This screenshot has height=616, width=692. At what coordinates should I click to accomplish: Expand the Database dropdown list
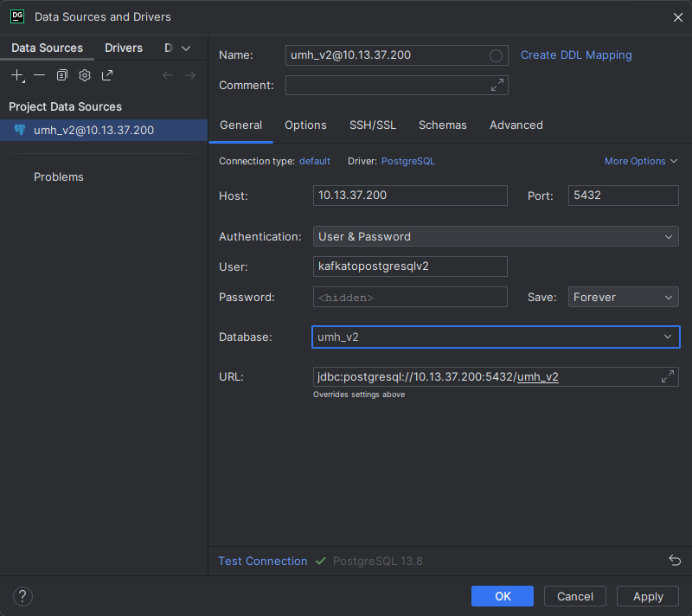(x=667, y=337)
